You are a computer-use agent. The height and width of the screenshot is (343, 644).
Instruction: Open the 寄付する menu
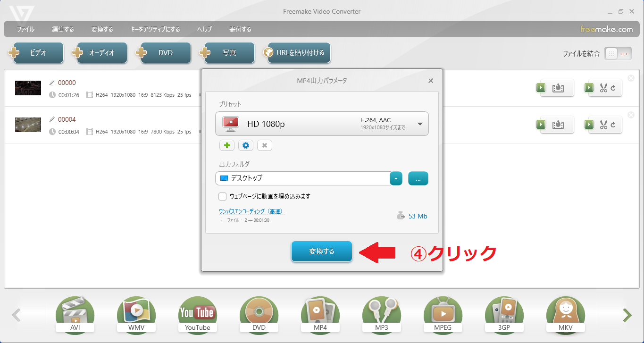coord(240,29)
